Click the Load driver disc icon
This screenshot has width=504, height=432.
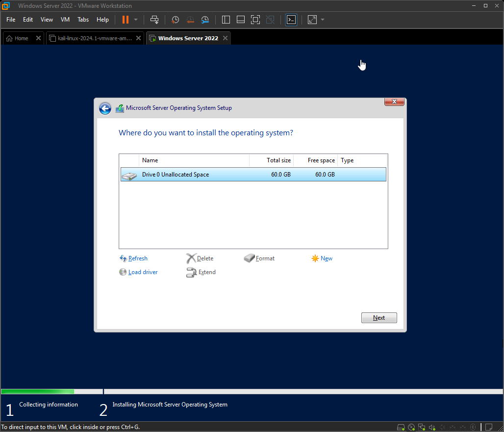coord(123,272)
